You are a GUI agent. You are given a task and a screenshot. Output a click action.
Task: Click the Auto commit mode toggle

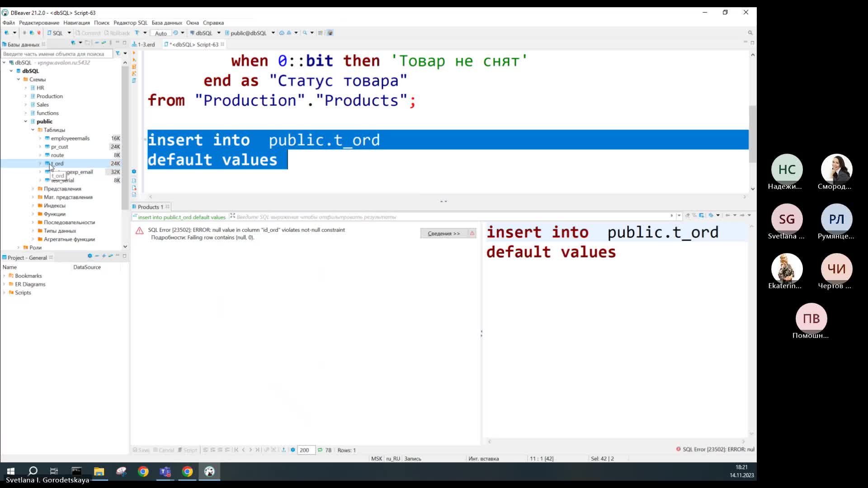(x=160, y=33)
